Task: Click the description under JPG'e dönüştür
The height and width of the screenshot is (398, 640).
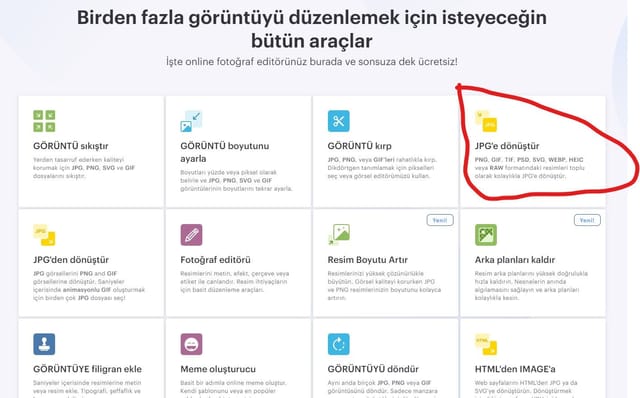Action: (529, 168)
